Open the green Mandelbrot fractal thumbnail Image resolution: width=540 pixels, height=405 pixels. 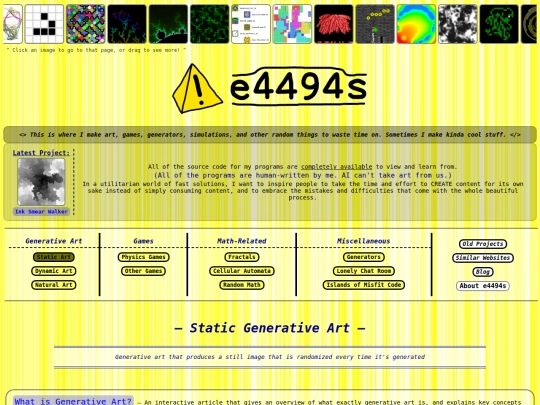tap(168, 24)
